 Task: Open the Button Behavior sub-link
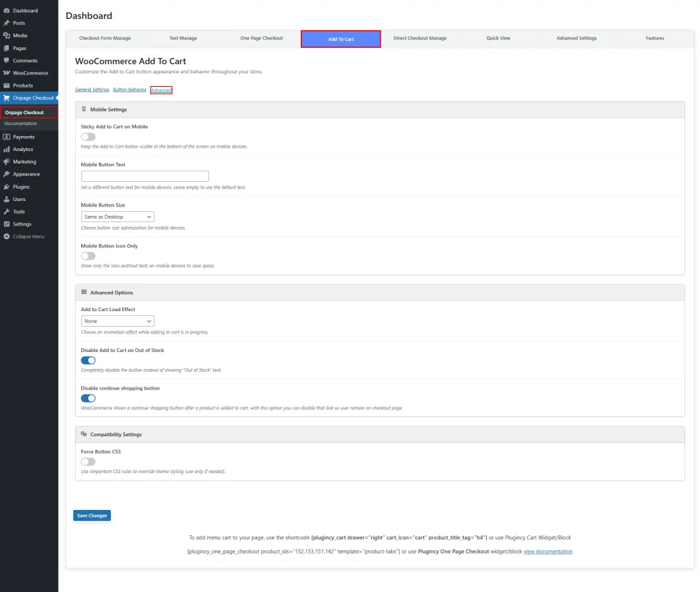pyautogui.click(x=129, y=90)
